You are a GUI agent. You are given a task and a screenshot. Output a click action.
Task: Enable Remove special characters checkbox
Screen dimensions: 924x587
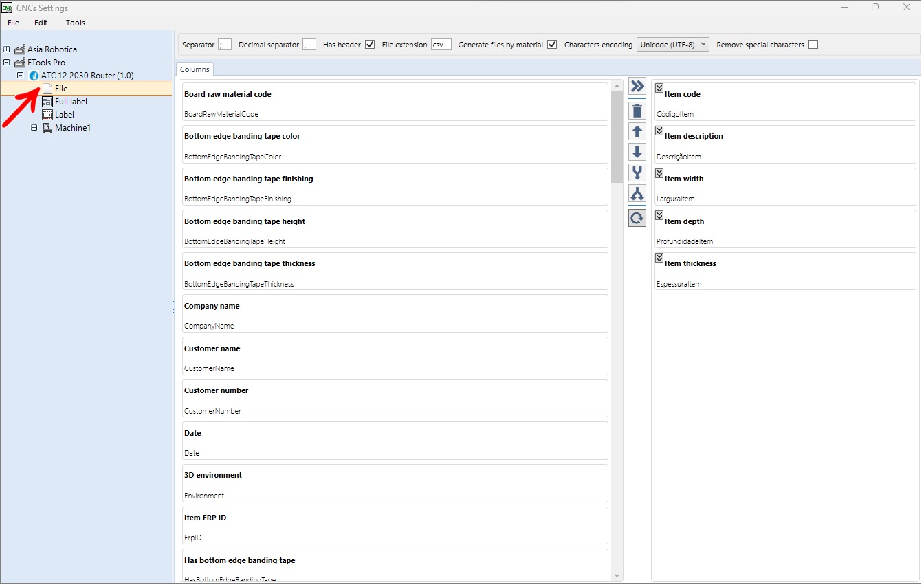pyautogui.click(x=813, y=45)
